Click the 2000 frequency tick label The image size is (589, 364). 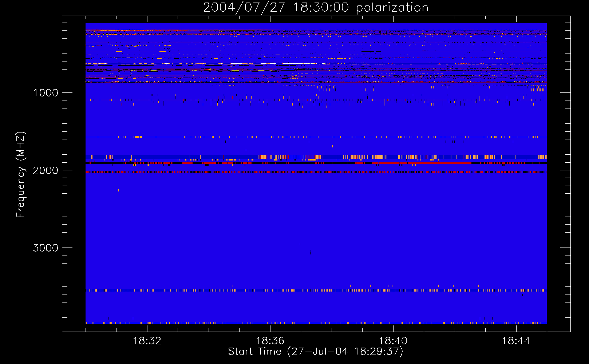click(x=46, y=170)
